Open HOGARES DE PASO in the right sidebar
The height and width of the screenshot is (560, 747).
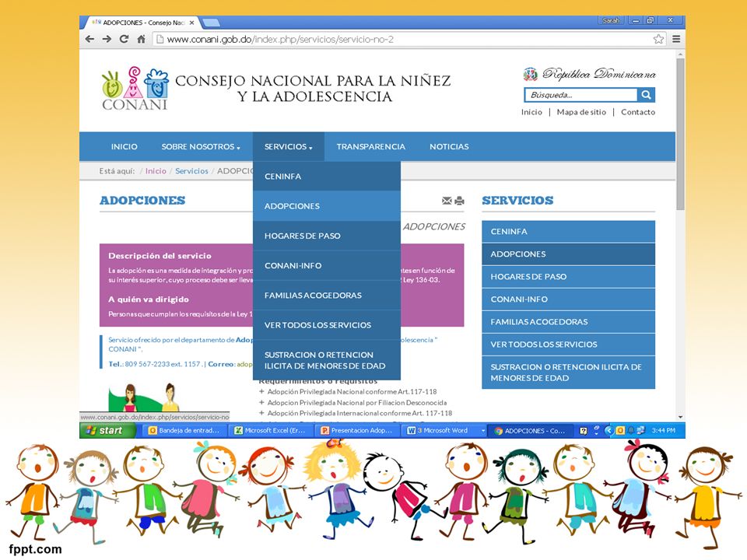pyautogui.click(x=568, y=277)
